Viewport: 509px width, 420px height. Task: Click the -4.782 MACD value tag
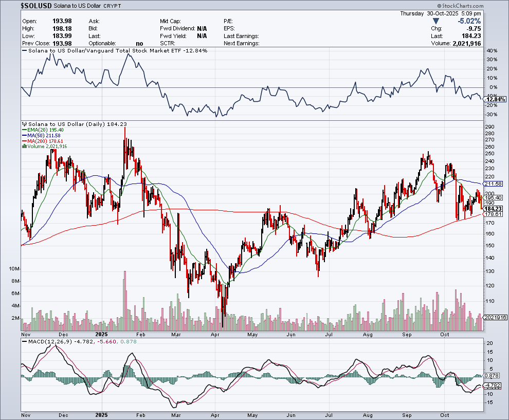[494, 385]
